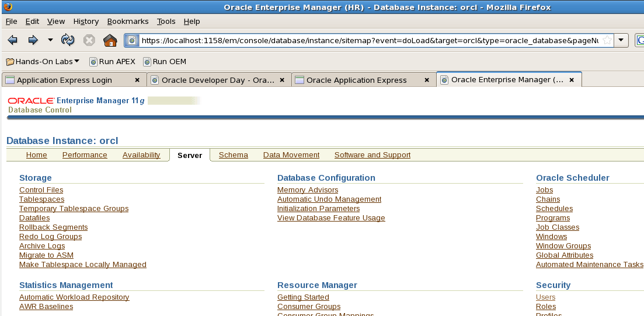
Task: Open the File menu
Action: tap(12, 22)
